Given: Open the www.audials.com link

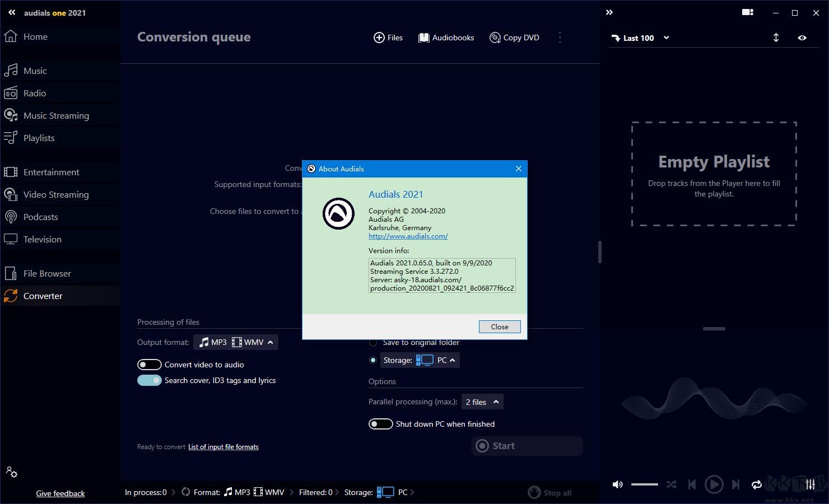Looking at the screenshot, I should click(x=408, y=236).
